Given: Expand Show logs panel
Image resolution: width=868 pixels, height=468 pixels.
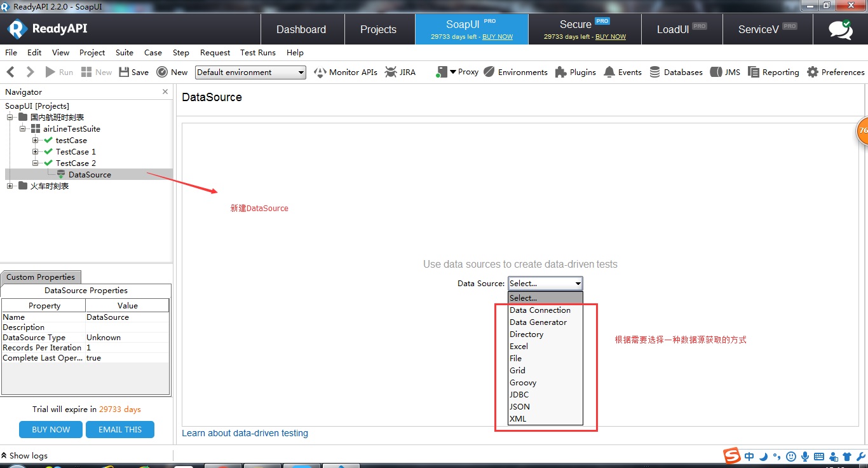Looking at the screenshot, I should [25, 455].
